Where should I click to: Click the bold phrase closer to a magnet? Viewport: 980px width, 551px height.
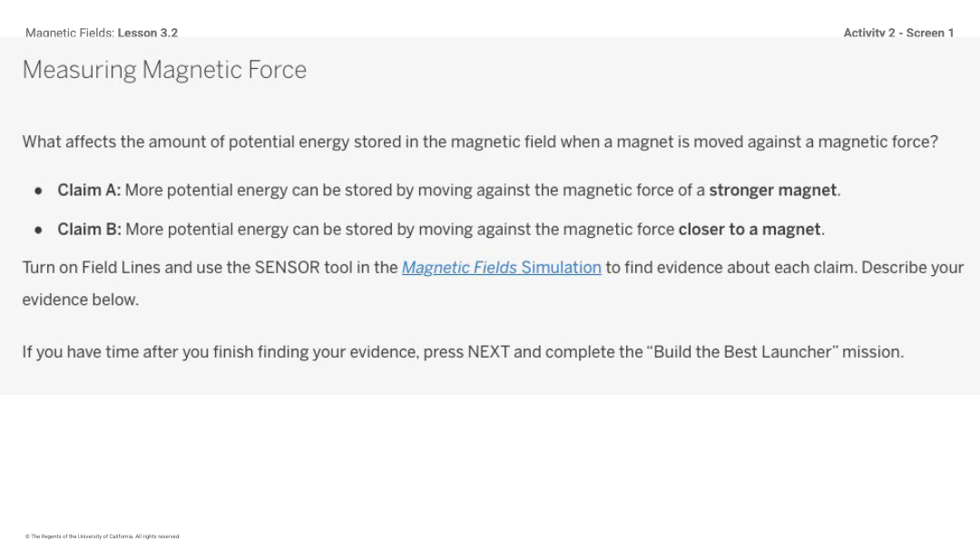point(750,230)
